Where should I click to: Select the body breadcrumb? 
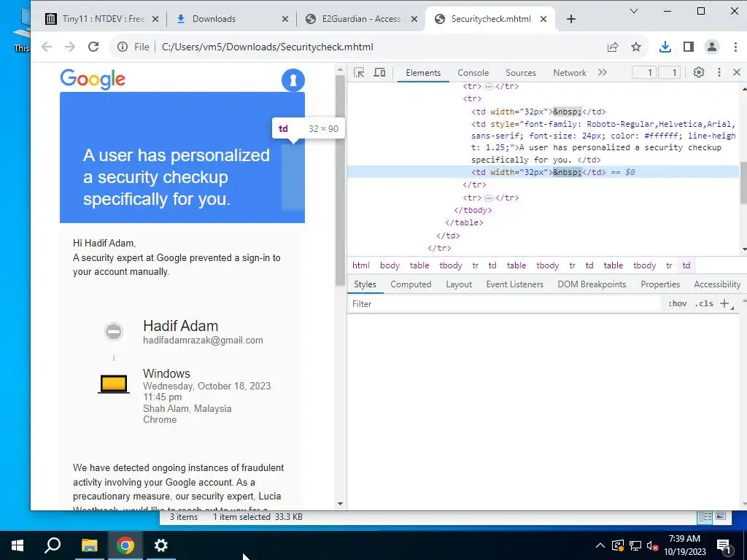(390, 265)
